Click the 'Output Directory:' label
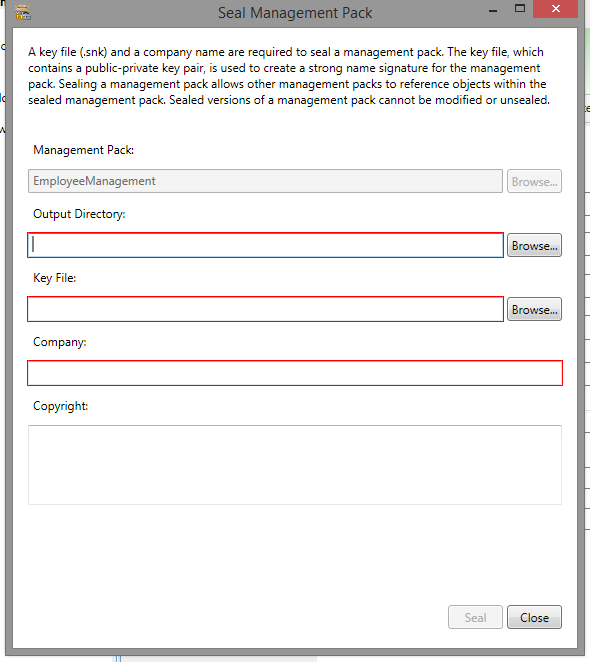 tap(79, 214)
